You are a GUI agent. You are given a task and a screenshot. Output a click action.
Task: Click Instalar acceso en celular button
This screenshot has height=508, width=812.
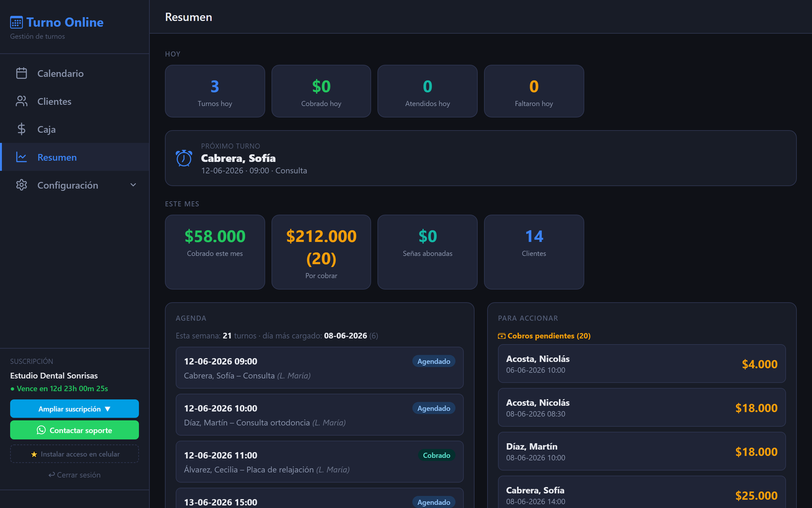point(75,454)
